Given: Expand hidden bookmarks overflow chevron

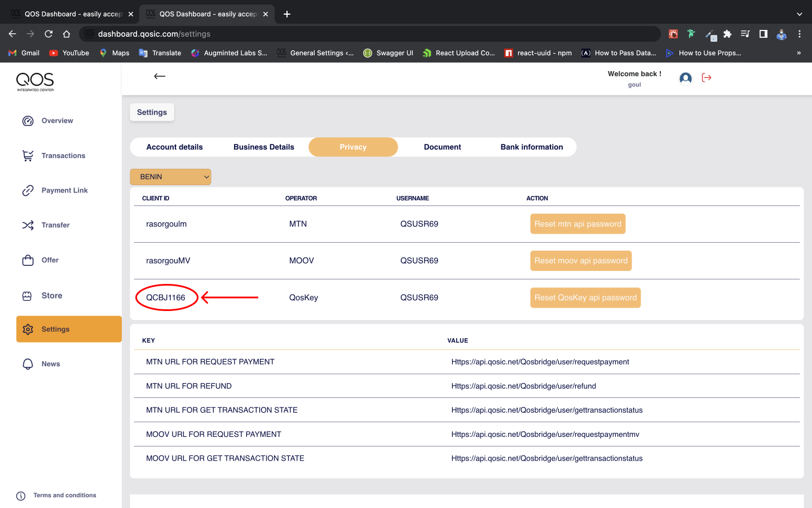Looking at the screenshot, I should pos(798,53).
